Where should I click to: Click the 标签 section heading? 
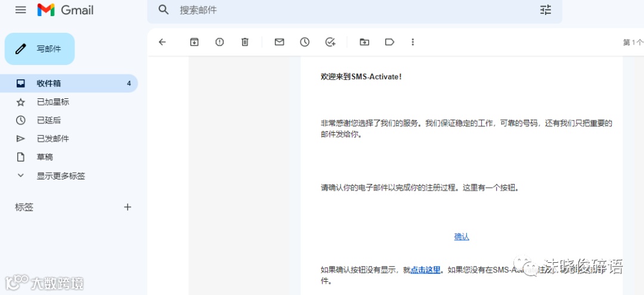pos(24,207)
